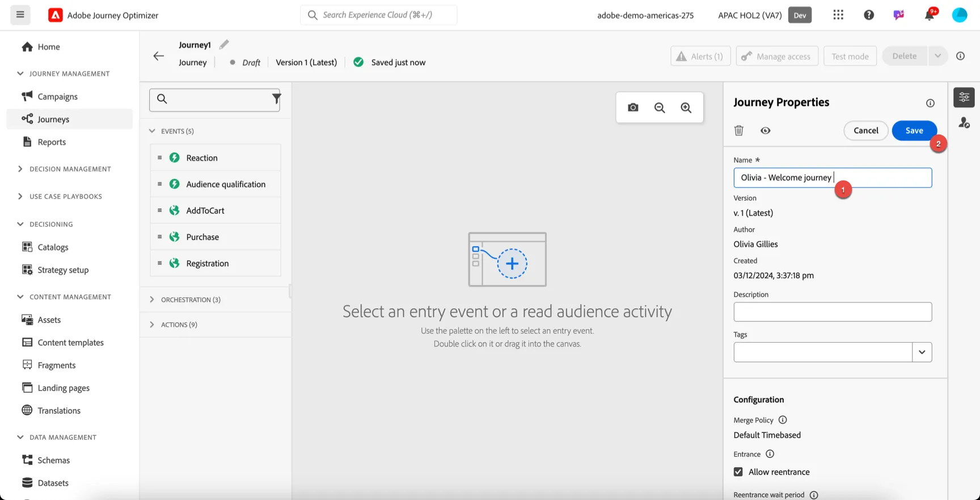Click into the journey Name field
The width and height of the screenshot is (980, 500).
(833, 178)
